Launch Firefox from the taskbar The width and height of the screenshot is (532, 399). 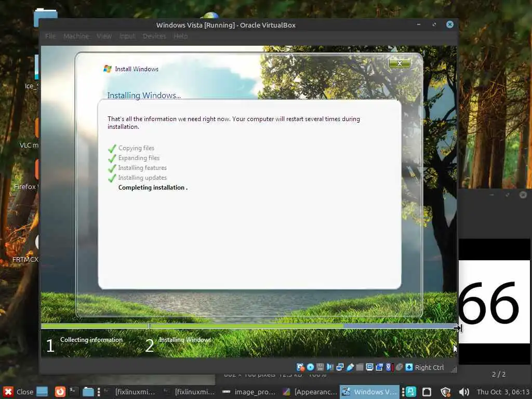(x=60, y=392)
